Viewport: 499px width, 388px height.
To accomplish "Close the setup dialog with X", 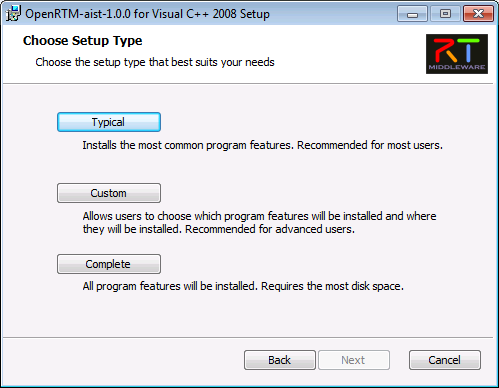I will click(478, 14).
